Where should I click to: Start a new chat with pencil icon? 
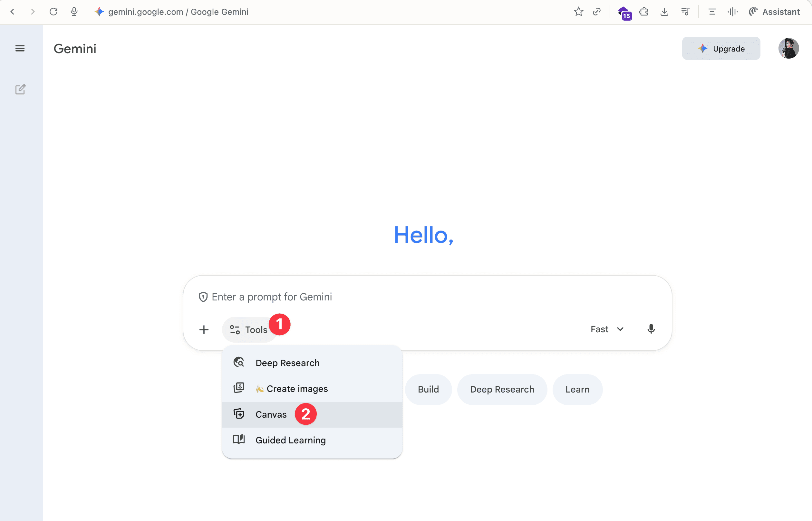point(20,89)
